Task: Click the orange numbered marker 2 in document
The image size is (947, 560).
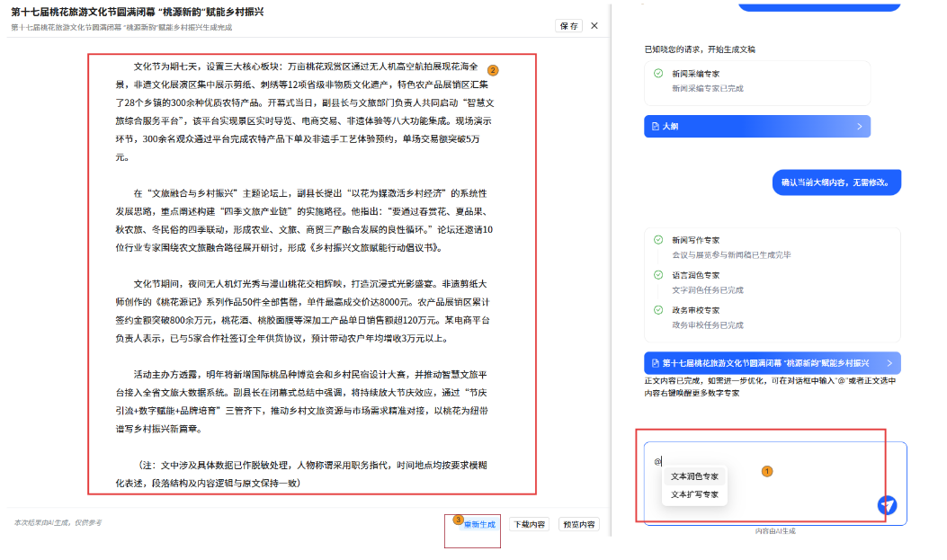Action: point(493,69)
